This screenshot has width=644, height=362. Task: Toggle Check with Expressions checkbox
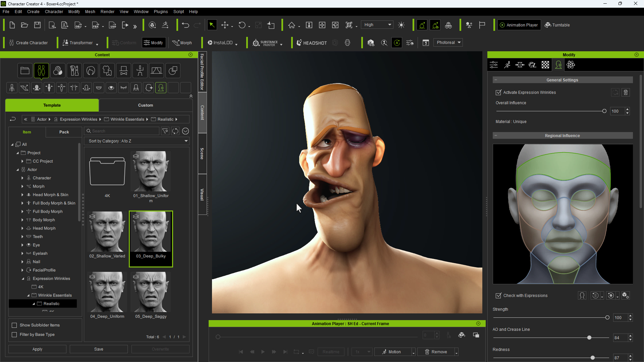point(498,296)
